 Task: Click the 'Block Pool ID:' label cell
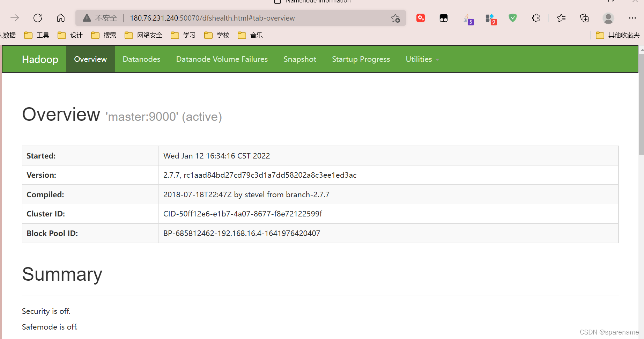pos(90,233)
